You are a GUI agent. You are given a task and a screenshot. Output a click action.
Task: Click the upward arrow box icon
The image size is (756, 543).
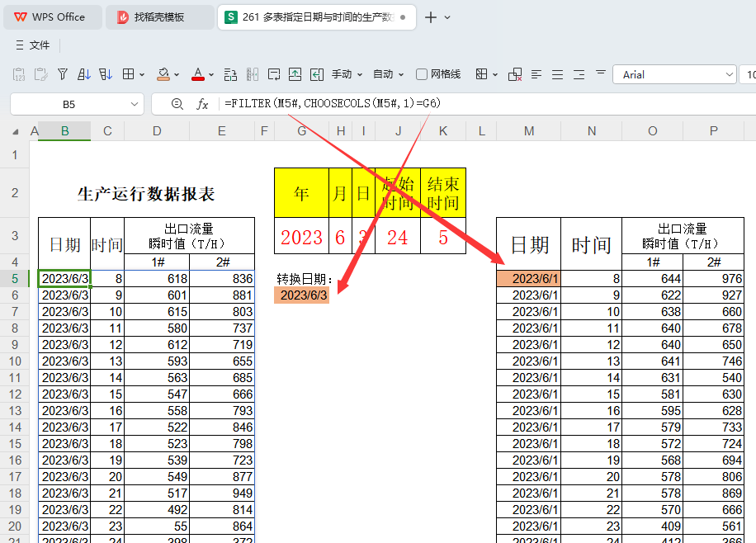(x=295, y=74)
